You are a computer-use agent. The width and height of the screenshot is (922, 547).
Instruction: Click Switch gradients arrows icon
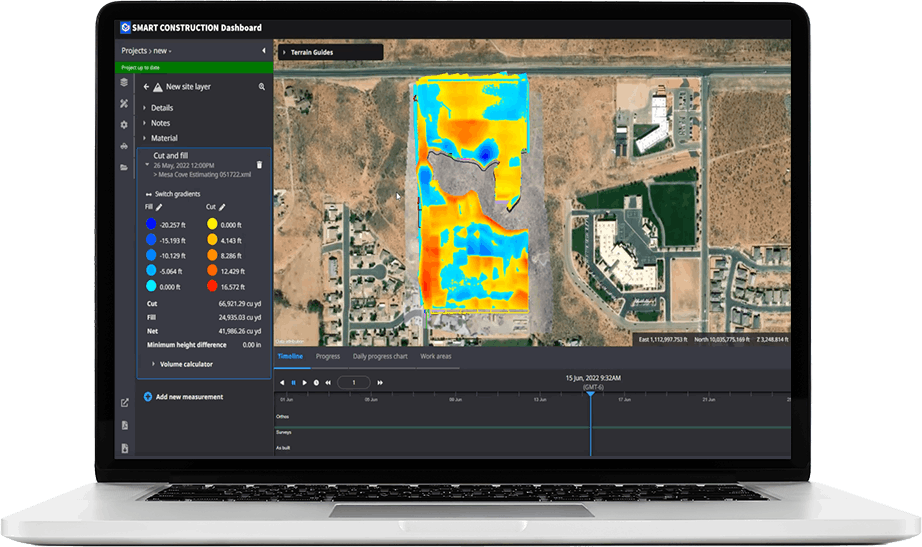(149, 194)
